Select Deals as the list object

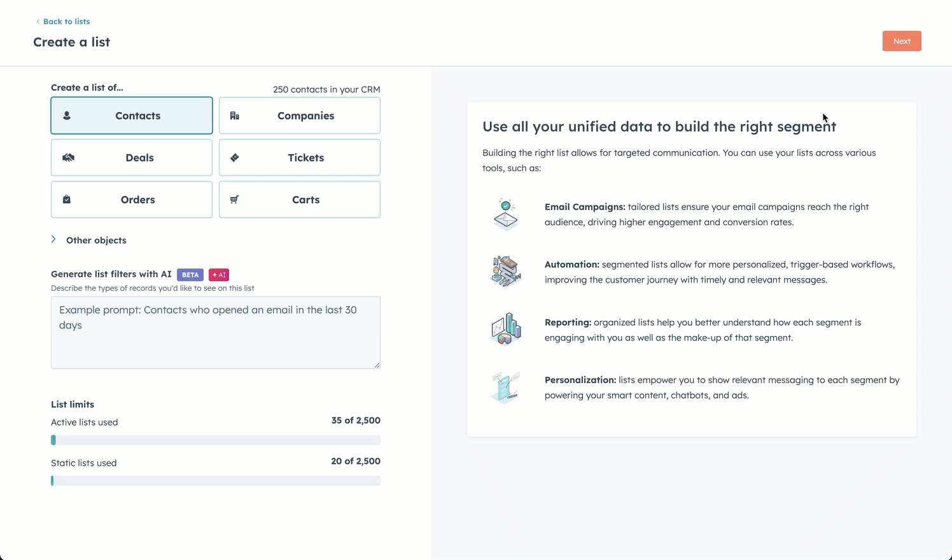tap(132, 158)
